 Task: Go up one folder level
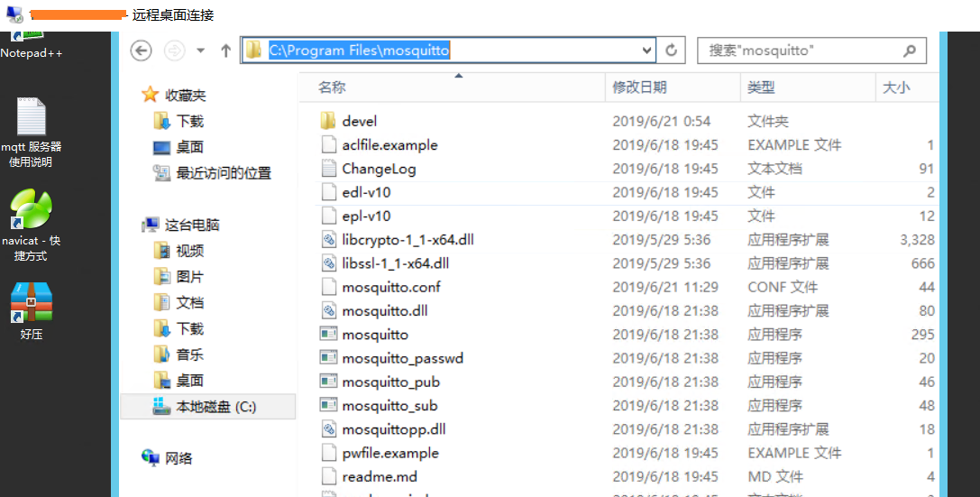click(226, 51)
